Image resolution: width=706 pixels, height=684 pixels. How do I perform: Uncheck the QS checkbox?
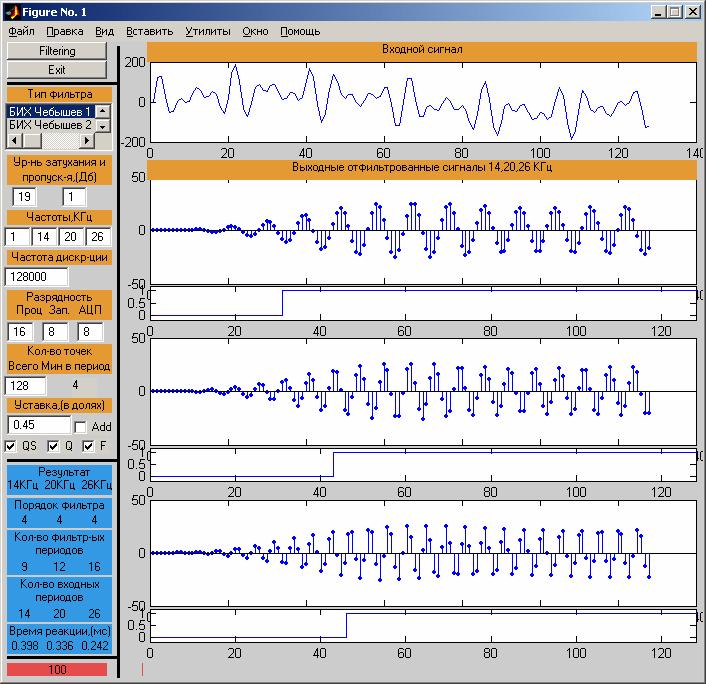[x=11, y=446]
